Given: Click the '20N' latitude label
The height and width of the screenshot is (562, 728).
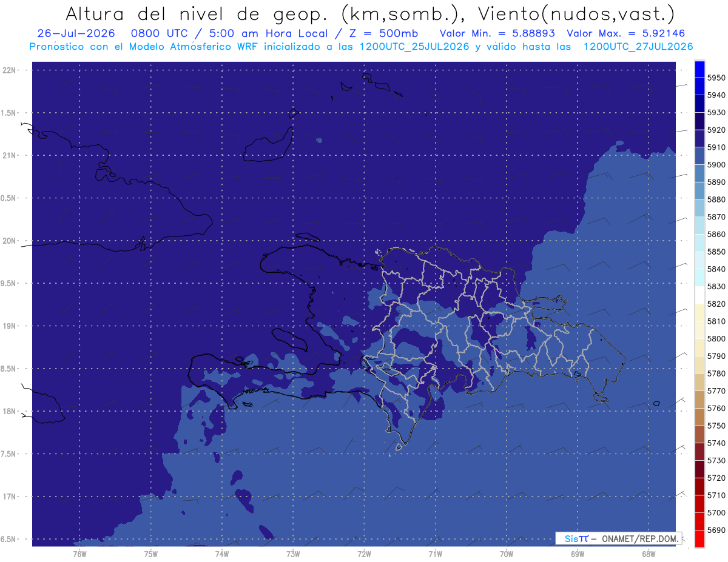Looking at the screenshot, I should 10,241.
